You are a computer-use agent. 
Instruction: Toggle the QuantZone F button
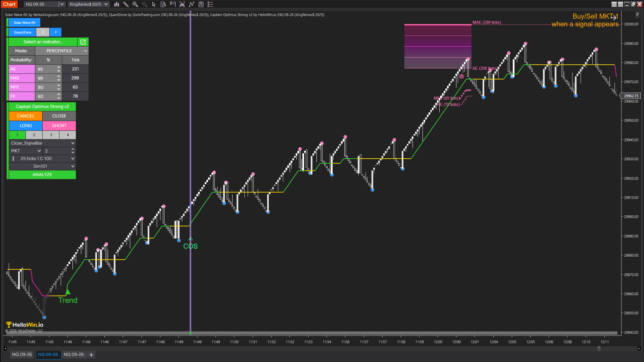coord(56,32)
